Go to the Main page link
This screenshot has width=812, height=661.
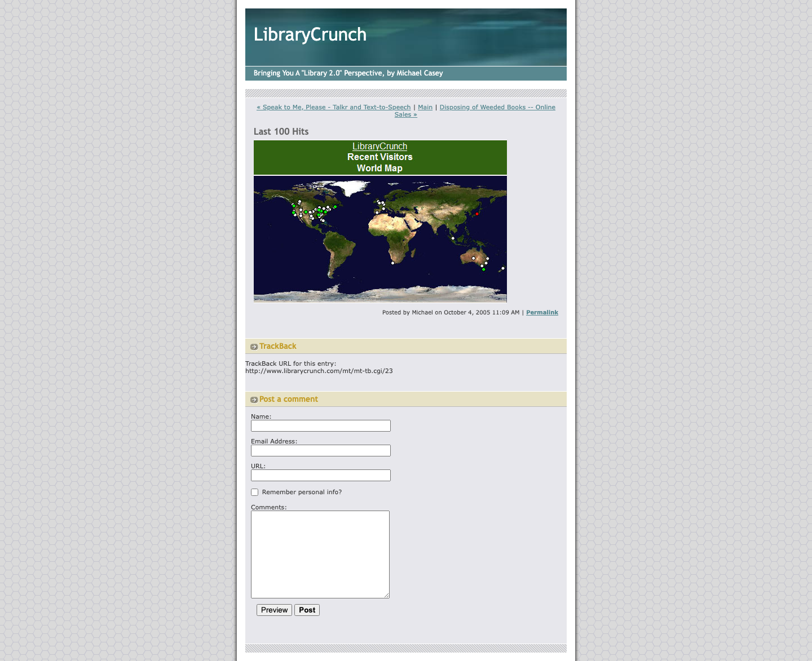pos(425,107)
